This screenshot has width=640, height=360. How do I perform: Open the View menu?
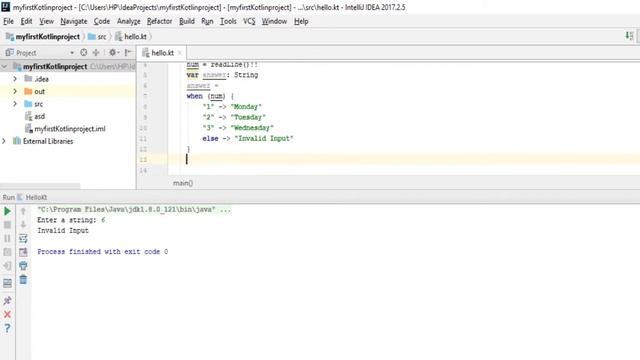[x=47, y=21]
